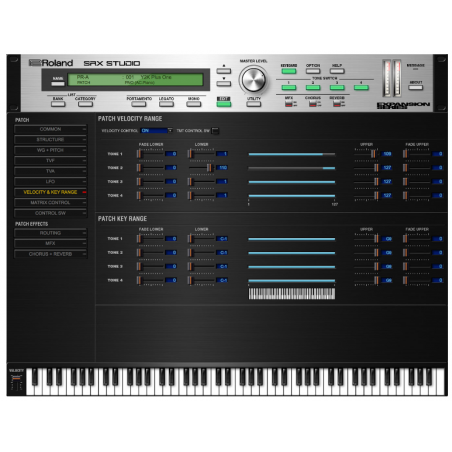Viewport: 452px width, 452px height.
Task: Open HELP from the top panel
Action: 337,71
